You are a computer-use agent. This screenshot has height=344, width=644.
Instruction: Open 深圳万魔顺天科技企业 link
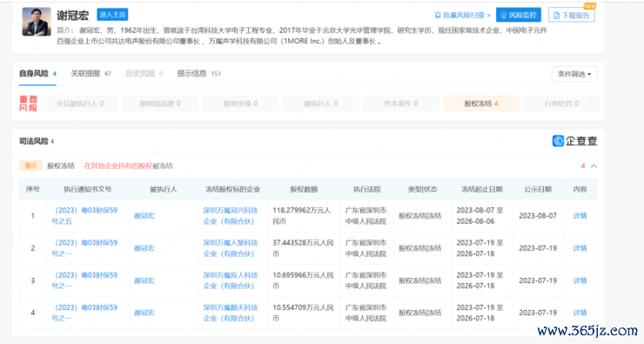(231, 313)
